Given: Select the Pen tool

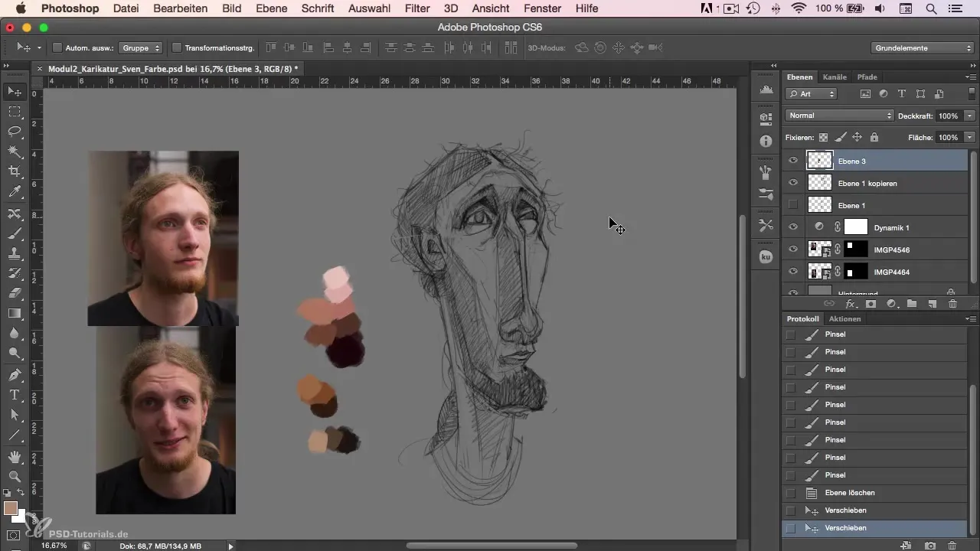Looking at the screenshot, I should [x=15, y=375].
